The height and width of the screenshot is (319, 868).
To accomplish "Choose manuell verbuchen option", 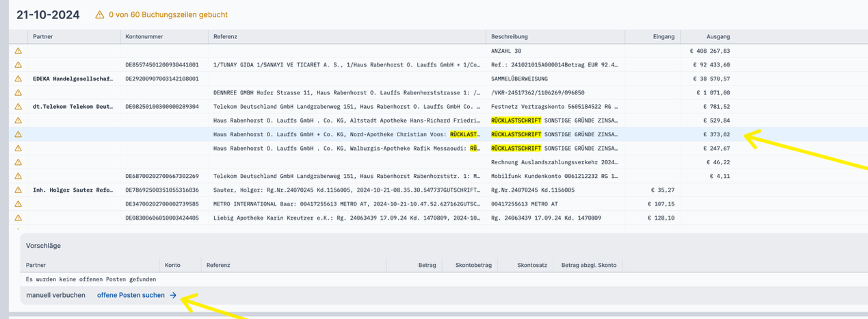I will tap(55, 295).
